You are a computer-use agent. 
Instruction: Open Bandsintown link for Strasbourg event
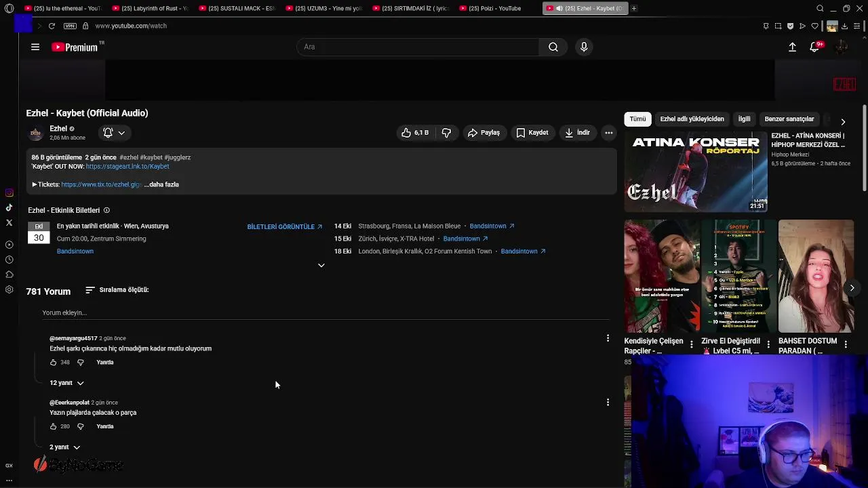point(492,226)
